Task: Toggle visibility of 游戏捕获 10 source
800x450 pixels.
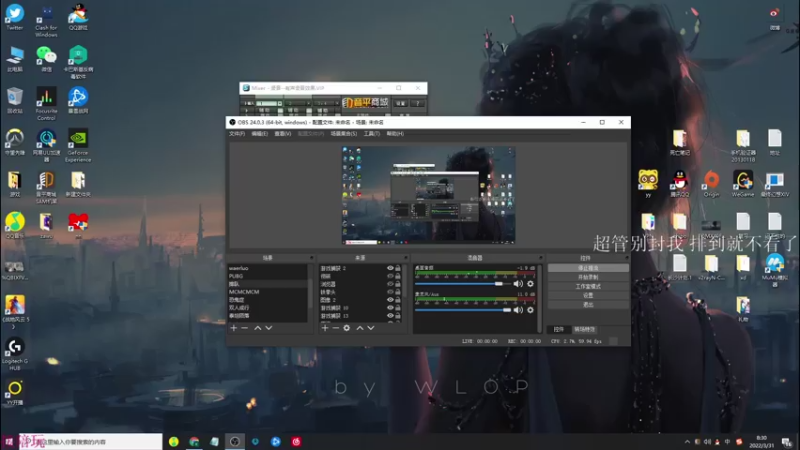Action: coord(390,308)
